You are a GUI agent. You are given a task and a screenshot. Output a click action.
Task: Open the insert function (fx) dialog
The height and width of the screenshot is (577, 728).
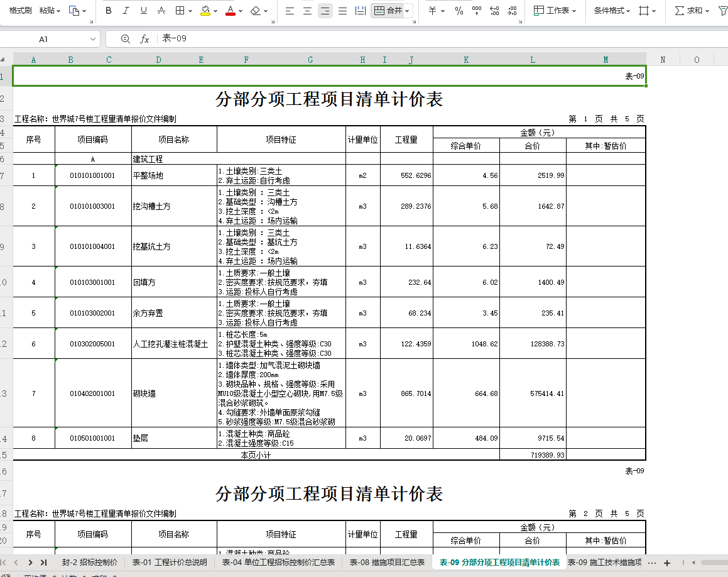[144, 39]
